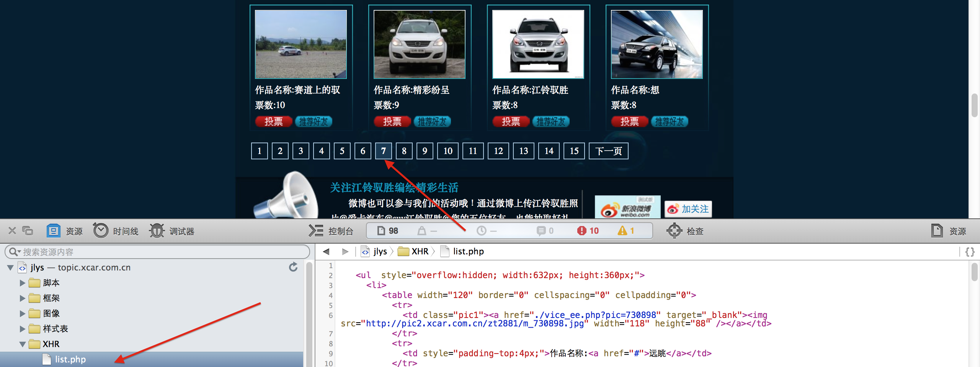Click the search resources content field

[157, 252]
